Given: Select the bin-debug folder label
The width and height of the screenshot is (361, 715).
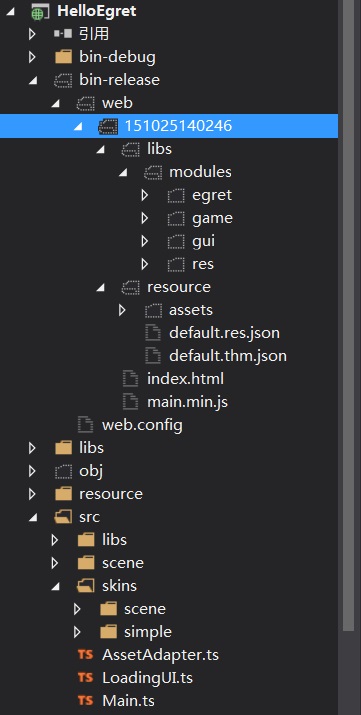Looking at the screenshot, I should (117, 57).
